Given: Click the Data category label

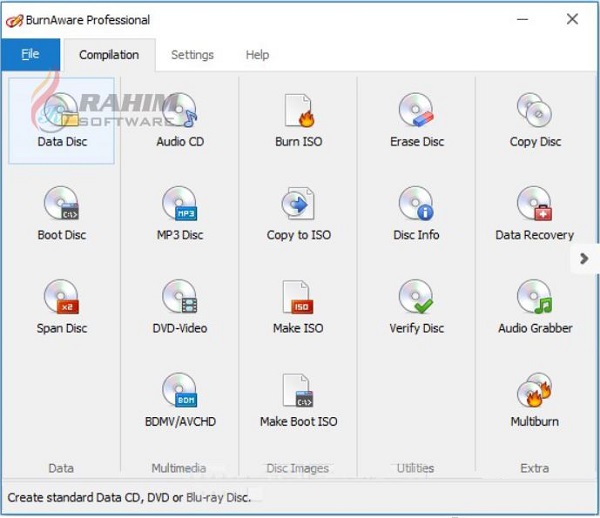Looking at the screenshot, I should [x=61, y=468].
